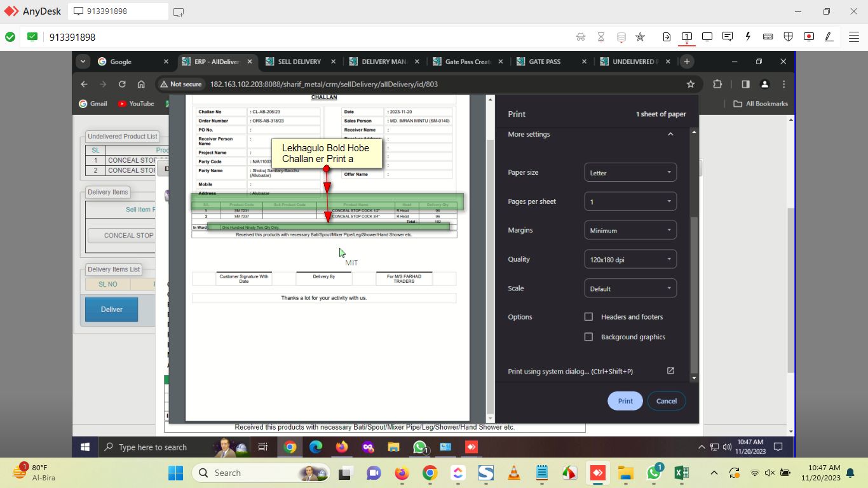Click the remote browser reload icon
The width and height of the screenshot is (868, 488).
[122, 84]
